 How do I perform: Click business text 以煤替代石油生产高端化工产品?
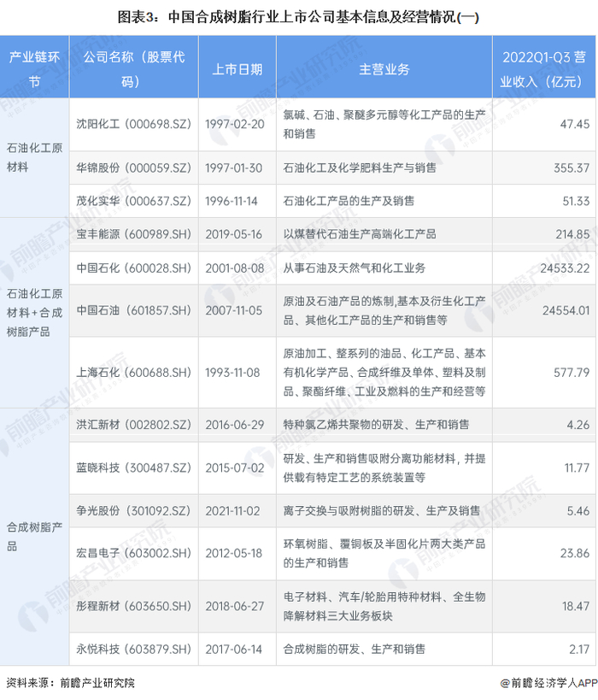(x=360, y=234)
